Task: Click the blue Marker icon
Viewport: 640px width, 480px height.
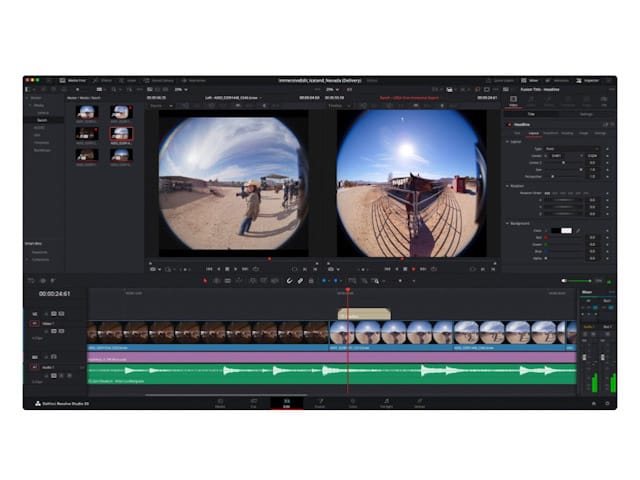Action: (x=336, y=281)
